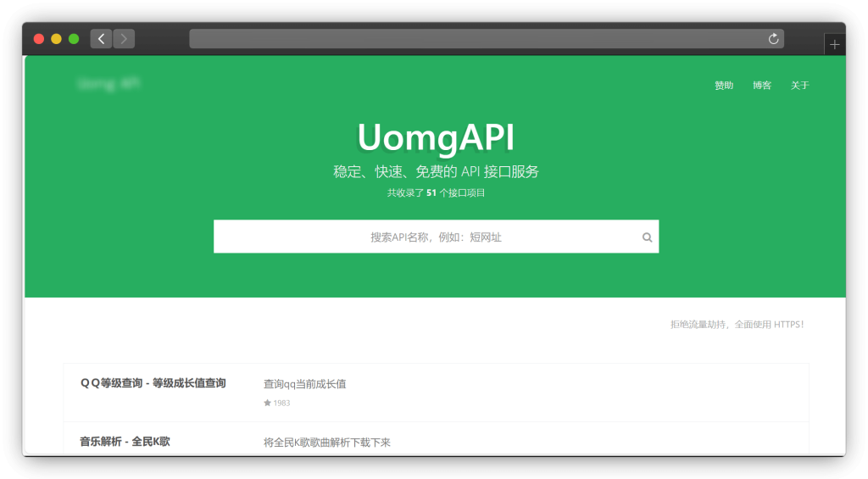This screenshot has height=479, width=868.
Task: Open QQ等级查询 - 等级成长值查询 entry
Action: 153,383
